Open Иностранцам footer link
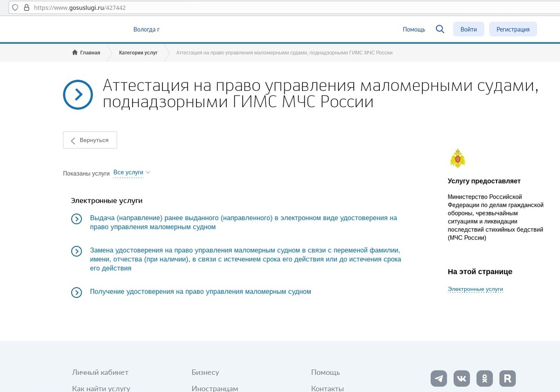The width and height of the screenshot is (560, 392). (x=215, y=388)
